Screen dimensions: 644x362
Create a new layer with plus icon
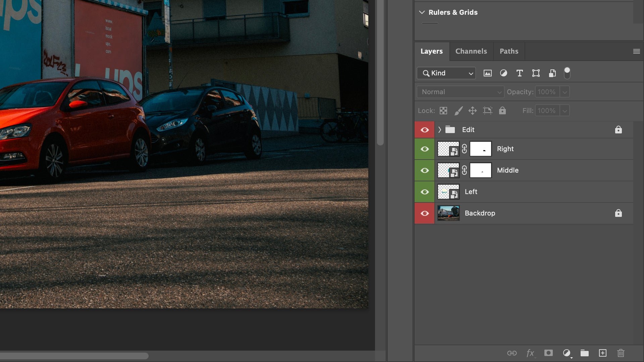pos(603,353)
